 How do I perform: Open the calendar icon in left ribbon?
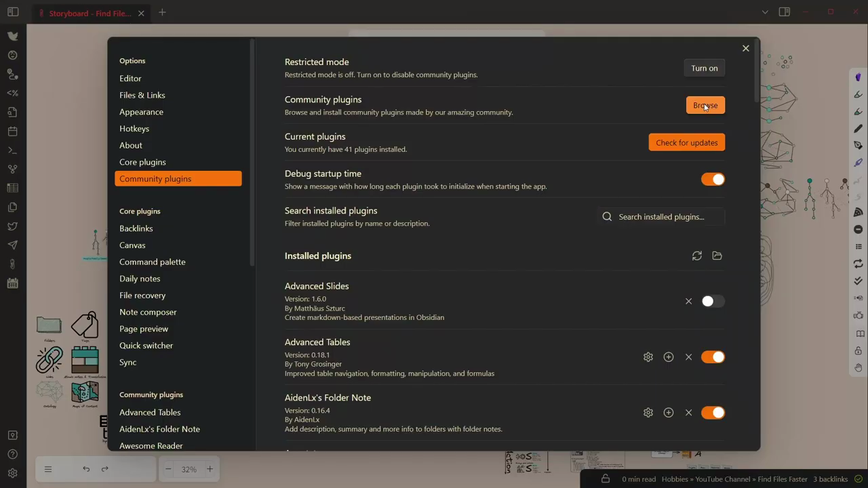[13, 131]
